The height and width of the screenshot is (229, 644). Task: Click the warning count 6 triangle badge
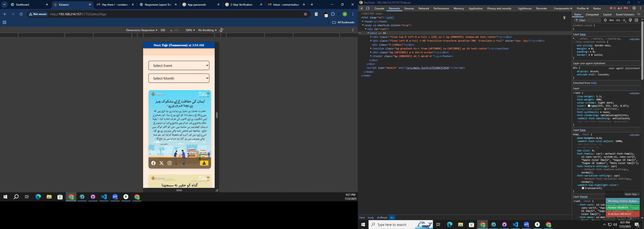coord(620,8)
